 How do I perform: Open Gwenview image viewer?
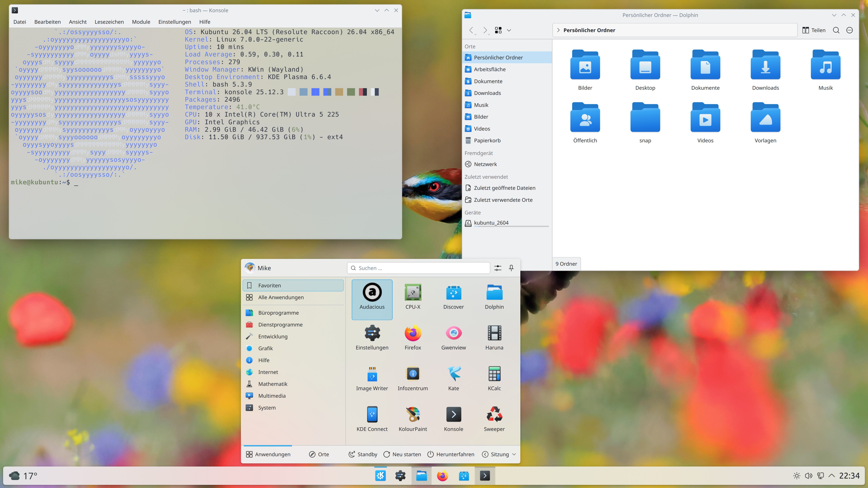[453, 340]
